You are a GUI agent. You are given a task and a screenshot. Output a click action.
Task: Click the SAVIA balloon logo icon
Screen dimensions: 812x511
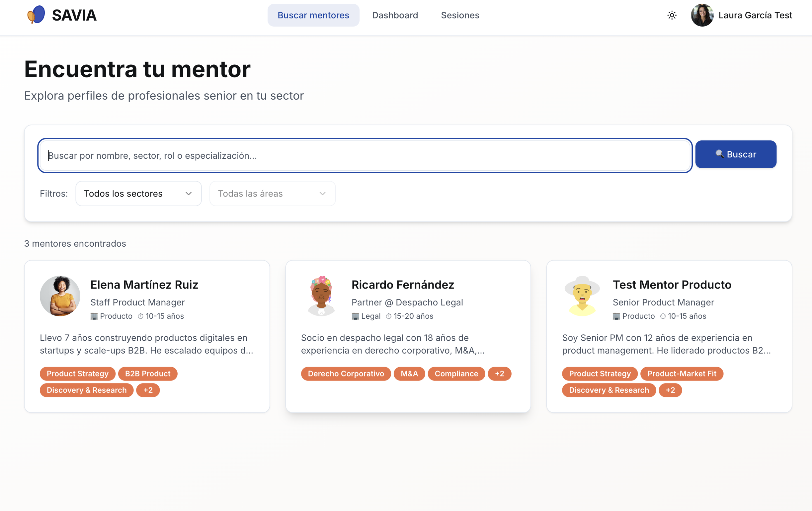(36, 15)
